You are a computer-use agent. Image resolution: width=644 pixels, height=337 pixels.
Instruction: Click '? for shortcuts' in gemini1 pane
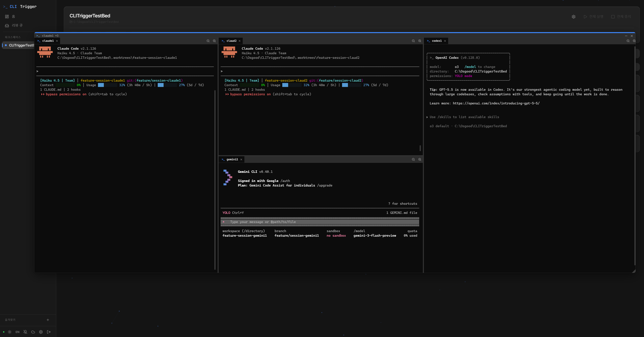tap(403, 204)
